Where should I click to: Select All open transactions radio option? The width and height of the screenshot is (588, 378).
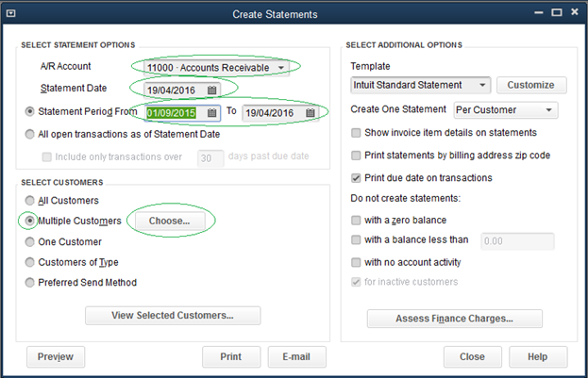coord(30,134)
